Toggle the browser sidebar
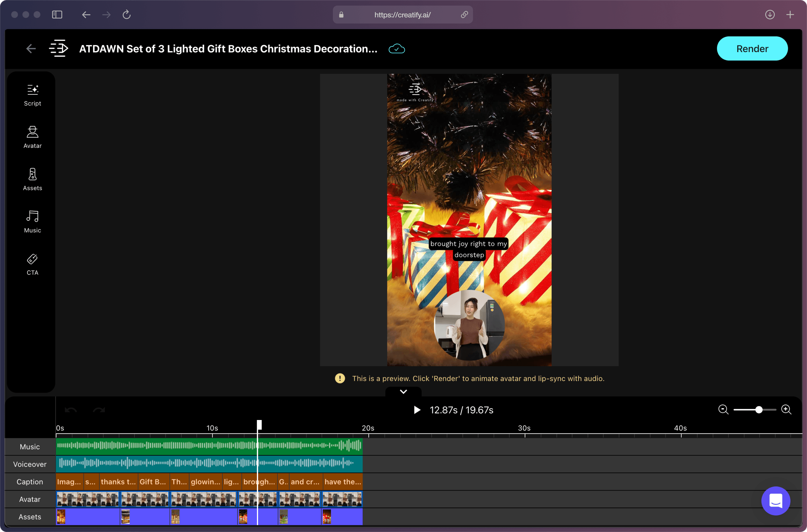 pos(57,15)
